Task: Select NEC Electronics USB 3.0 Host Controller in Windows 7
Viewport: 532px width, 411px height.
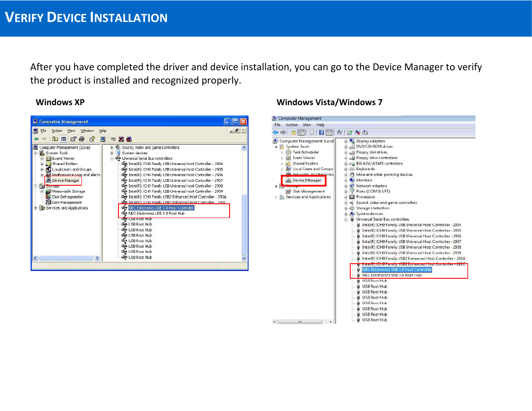Action: coord(397,270)
